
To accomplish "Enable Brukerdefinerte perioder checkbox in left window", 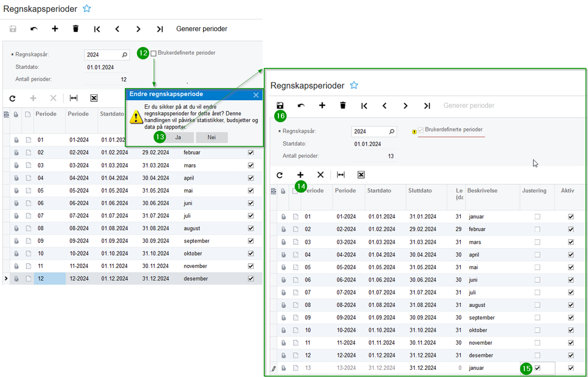I will coord(154,53).
